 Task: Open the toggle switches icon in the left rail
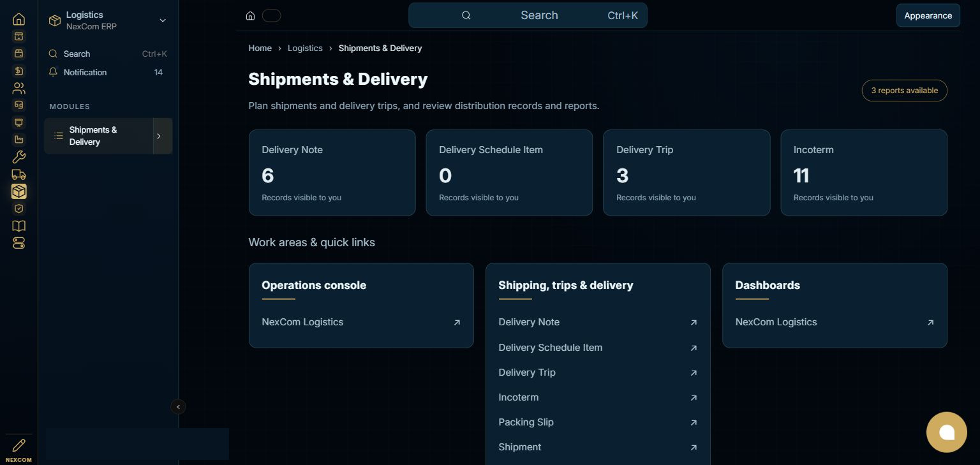19,243
